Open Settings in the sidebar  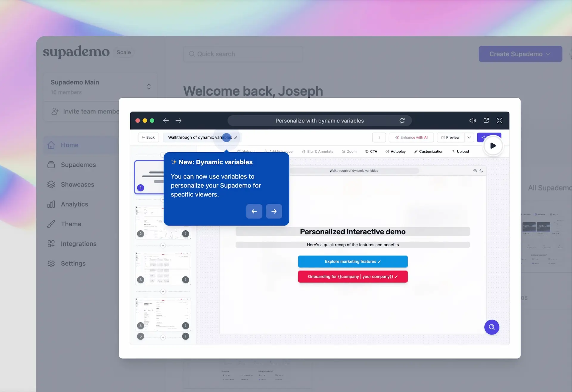click(x=66, y=263)
